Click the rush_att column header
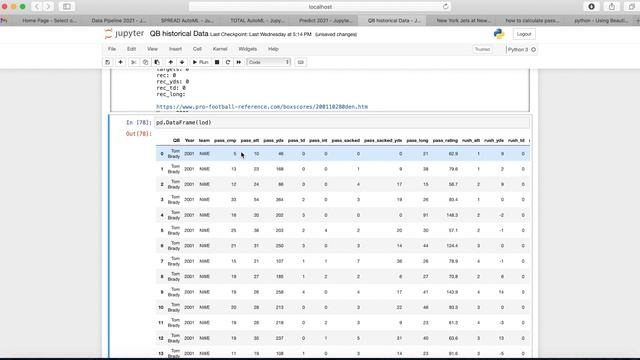640x360 pixels. [471, 140]
